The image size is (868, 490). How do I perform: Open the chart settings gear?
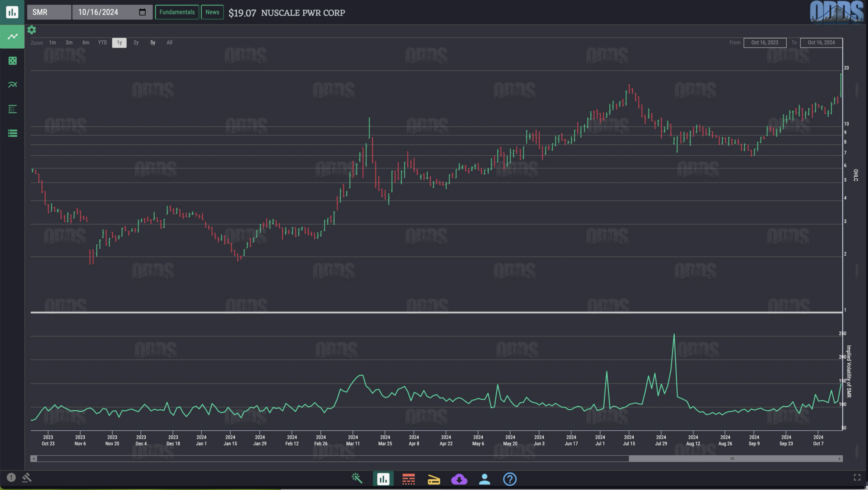click(32, 30)
